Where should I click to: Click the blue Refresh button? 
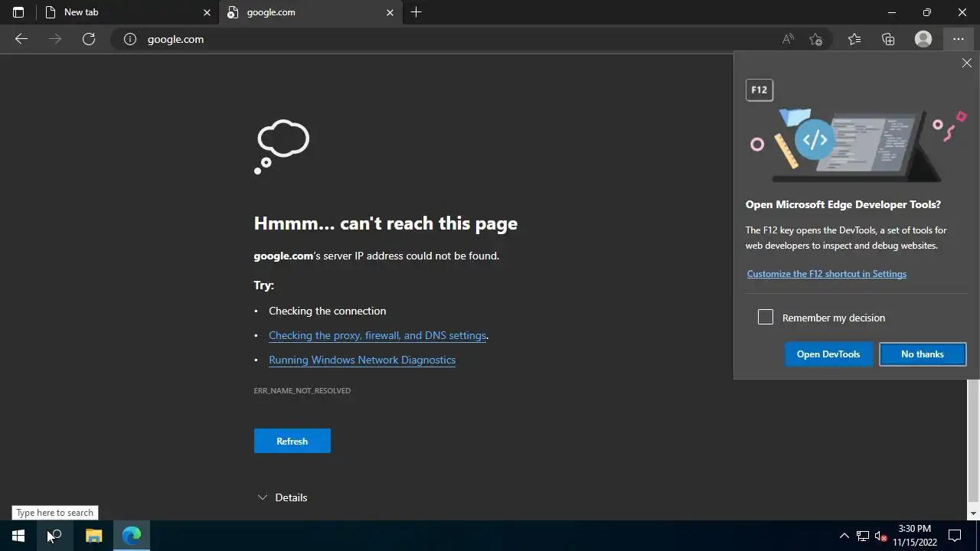292,441
